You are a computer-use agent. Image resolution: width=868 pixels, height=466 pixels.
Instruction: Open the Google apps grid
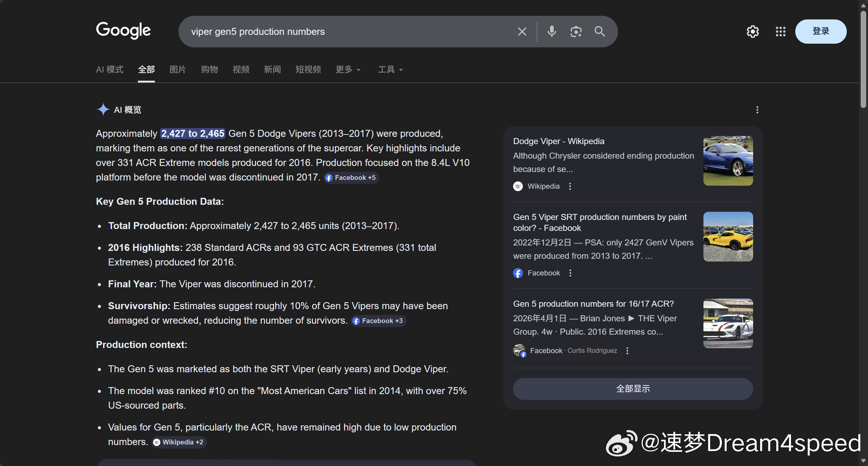780,32
